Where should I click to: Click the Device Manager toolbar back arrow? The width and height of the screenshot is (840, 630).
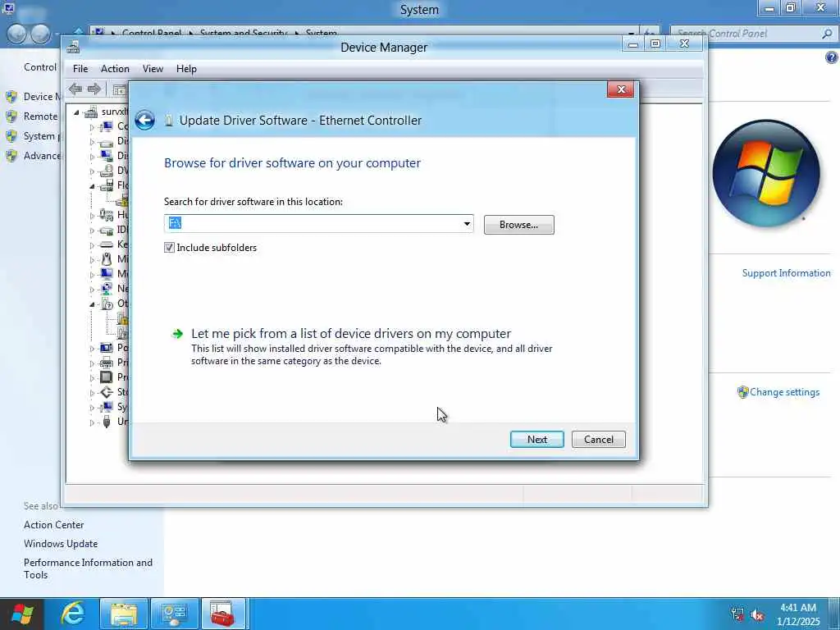click(75, 89)
